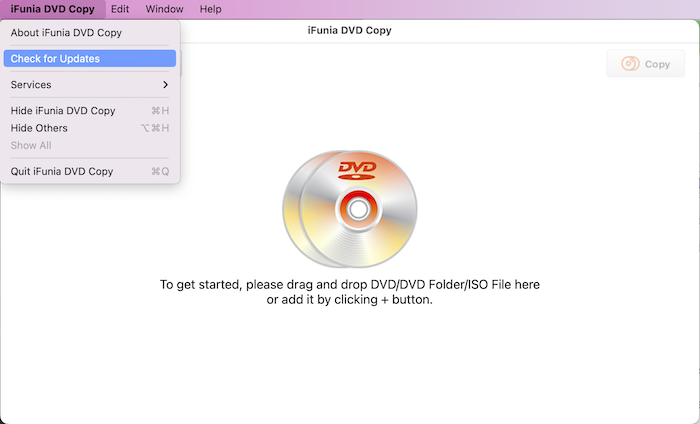Image resolution: width=700 pixels, height=424 pixels.
Task: Expand the Services submenu arrow
Action: pyautogui.click(x=165, y=85)
